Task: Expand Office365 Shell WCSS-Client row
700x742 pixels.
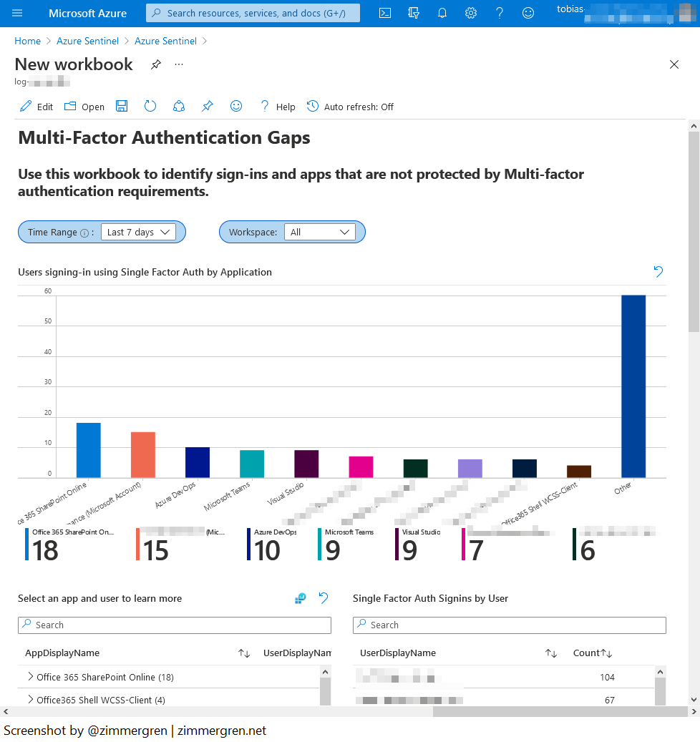Action: (30, 700)
